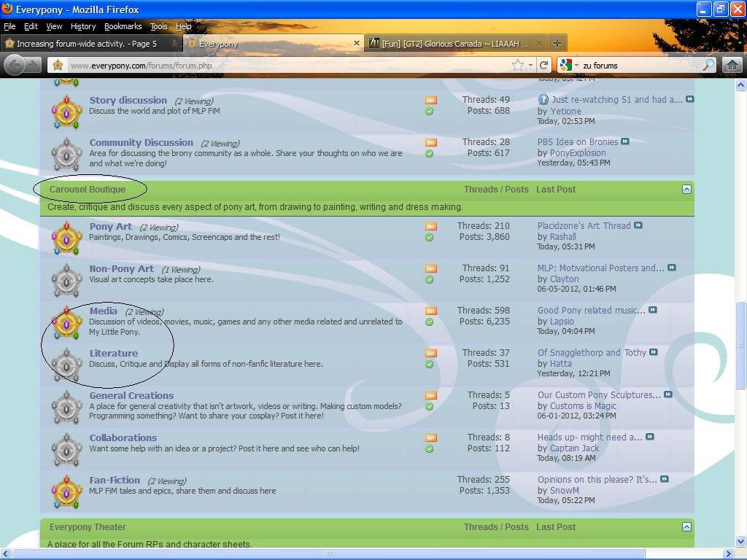Open the Tools menu
747x560 pixels.
[158, 27]
